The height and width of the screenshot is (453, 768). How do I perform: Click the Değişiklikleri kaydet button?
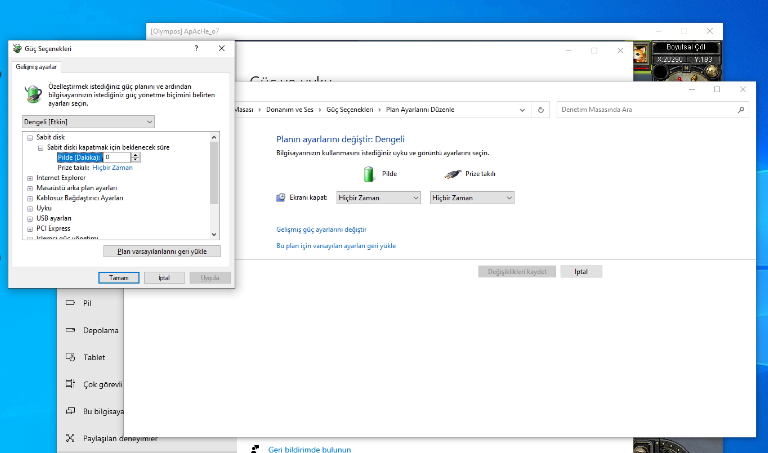tap(517, 271)
